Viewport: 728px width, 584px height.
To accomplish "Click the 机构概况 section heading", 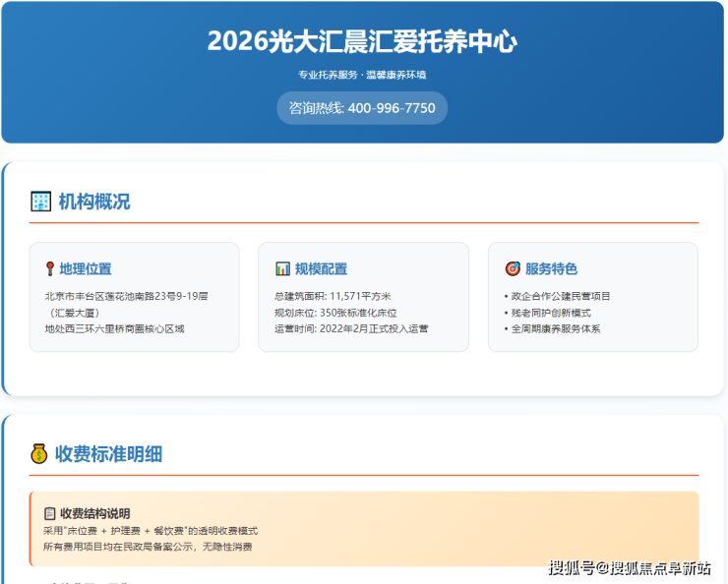I will [93, 202].
